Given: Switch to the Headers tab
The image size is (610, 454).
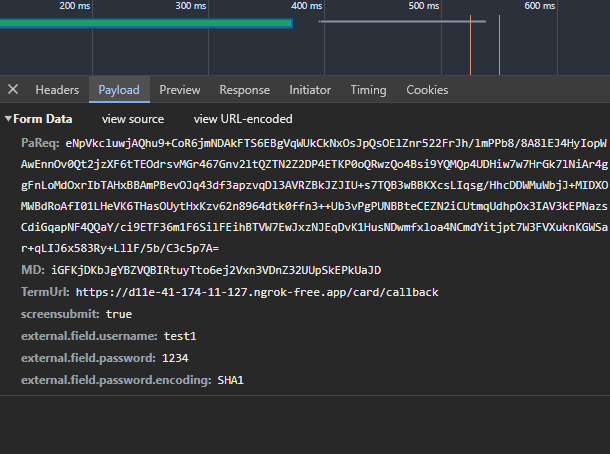Looking at the screenshot, I should pos(57,90).
